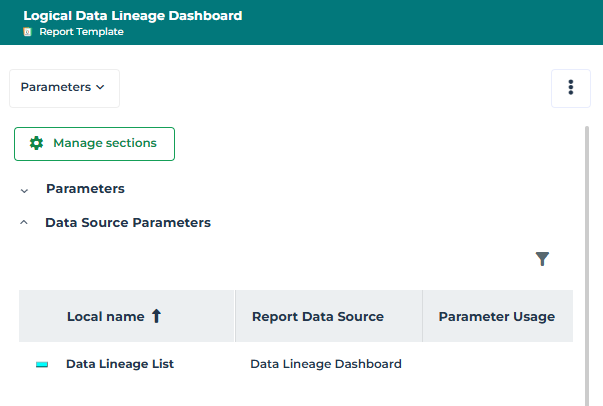This screenshot has width=603, height=406.
Task: Expand the Parameters section chevron
Action: coord(24,189)
